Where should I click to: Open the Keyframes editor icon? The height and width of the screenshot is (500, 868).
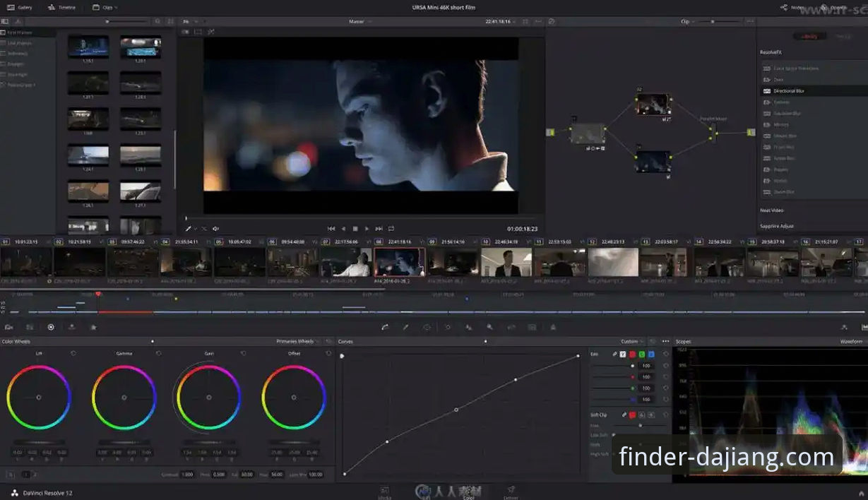(x=844, y=327)
